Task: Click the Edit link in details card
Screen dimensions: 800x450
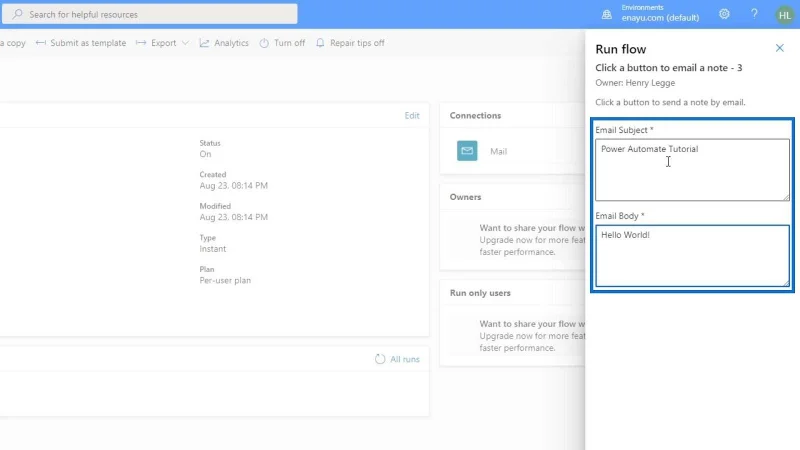Action: [x=412, y=115]
